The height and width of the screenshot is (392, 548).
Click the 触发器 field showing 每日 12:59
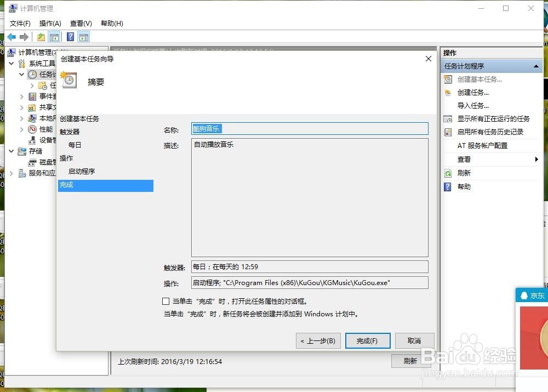[x=310, y=267]
